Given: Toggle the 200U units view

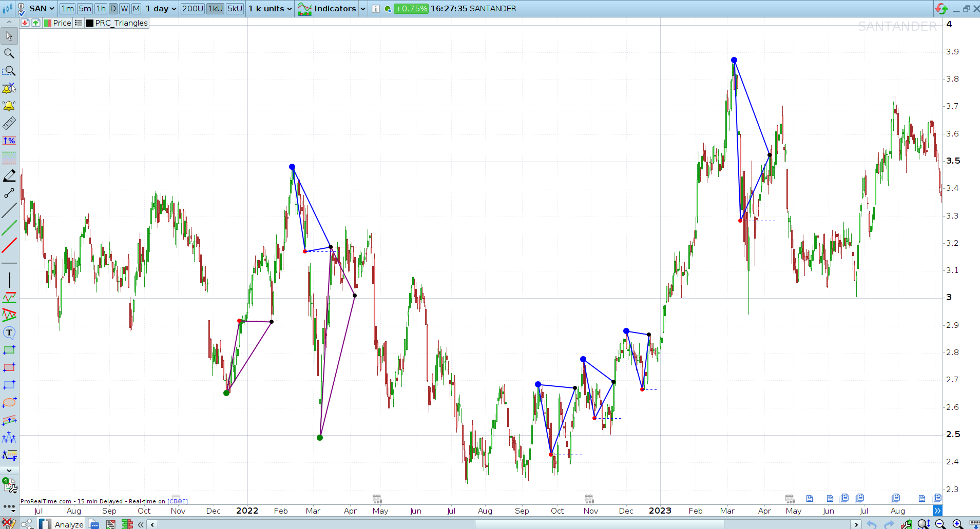Looking at the screenshot, I should point(193,9).
